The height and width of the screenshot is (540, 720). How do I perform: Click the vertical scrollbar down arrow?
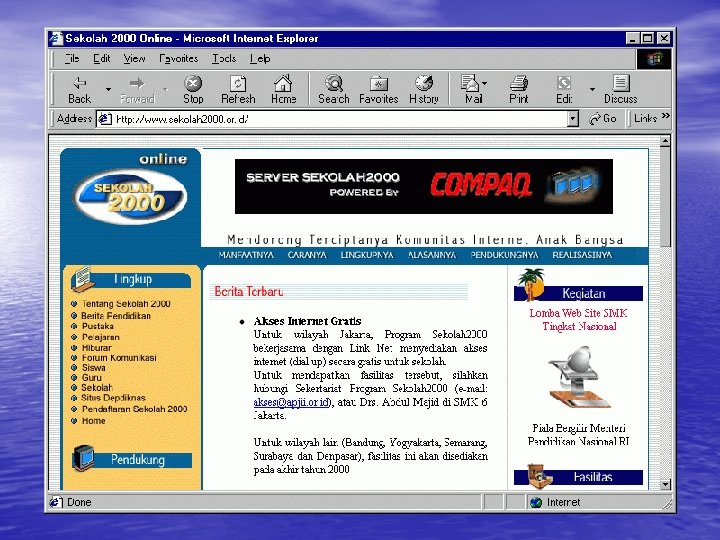click(x=665, y=484)
